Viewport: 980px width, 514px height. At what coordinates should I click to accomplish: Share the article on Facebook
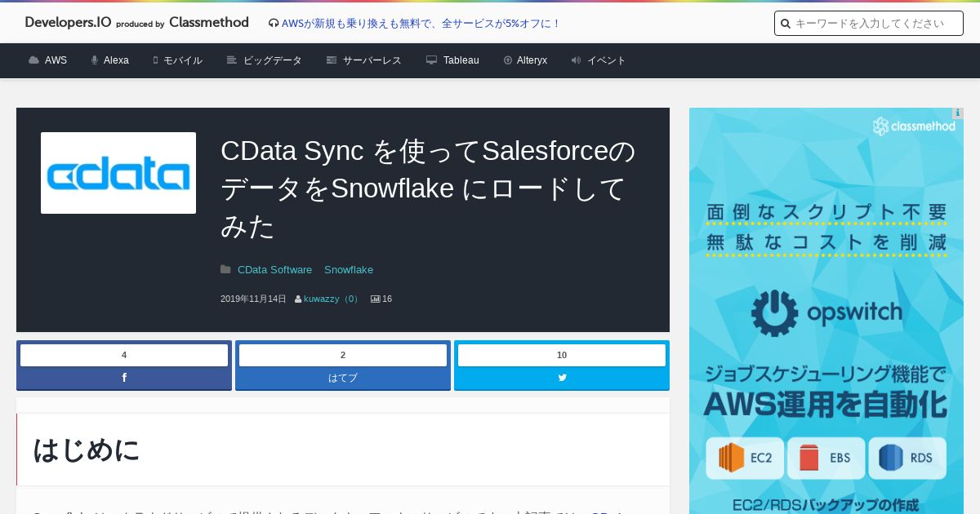tap(124, 378)
